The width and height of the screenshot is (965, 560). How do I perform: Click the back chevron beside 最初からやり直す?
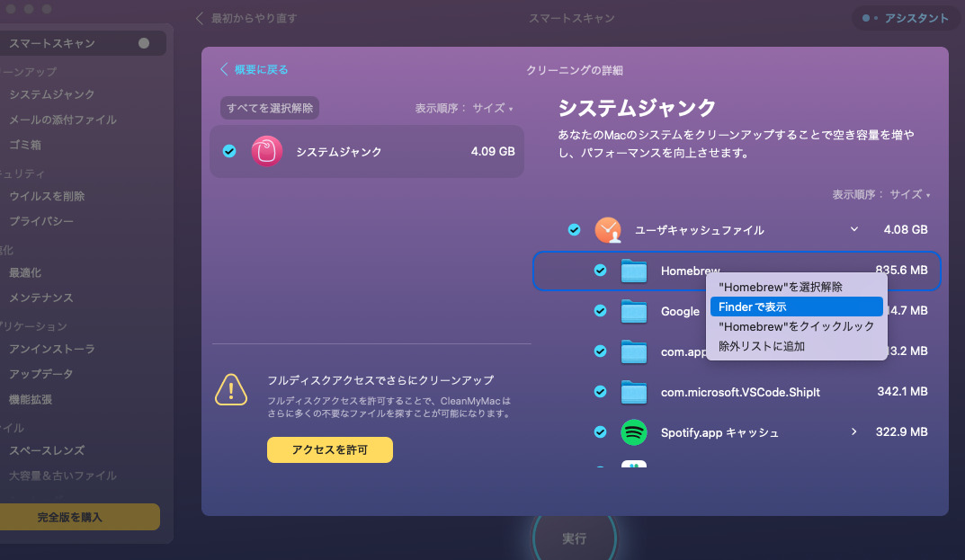[200, 19]
